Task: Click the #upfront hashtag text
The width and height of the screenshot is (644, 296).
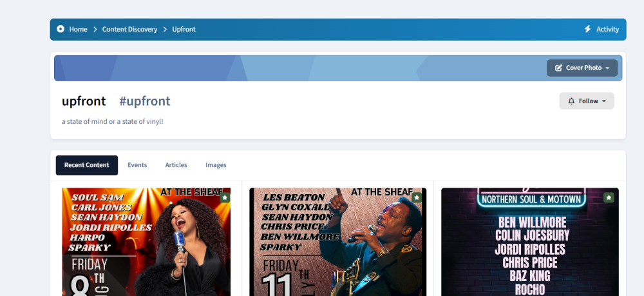Action: [x=145, y=101]
